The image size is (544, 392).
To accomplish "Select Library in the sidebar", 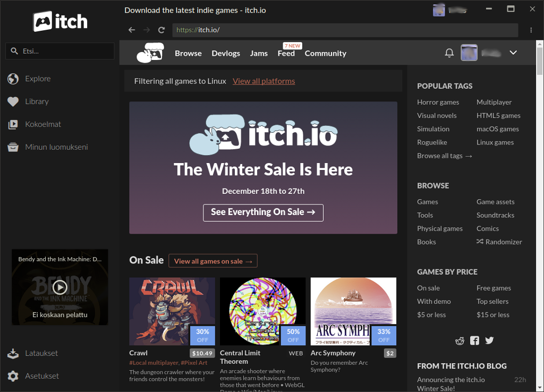I will (x=37, y=101).
